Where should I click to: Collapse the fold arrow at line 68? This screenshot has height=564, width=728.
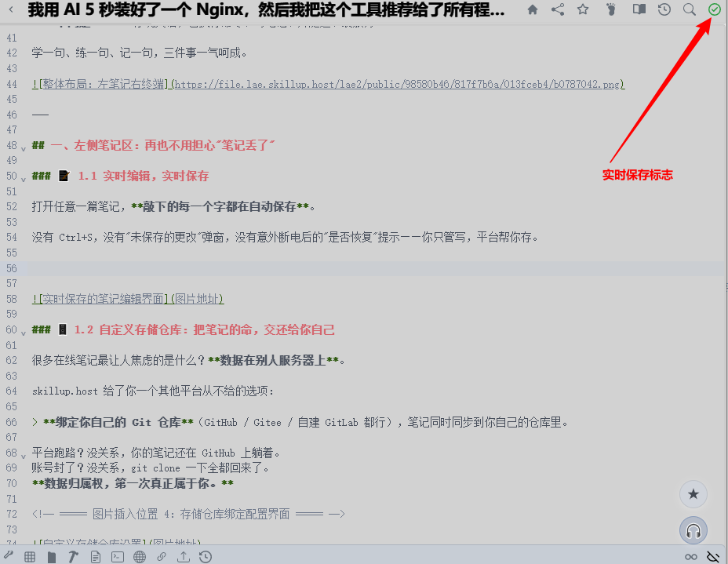tap(24, 457)
